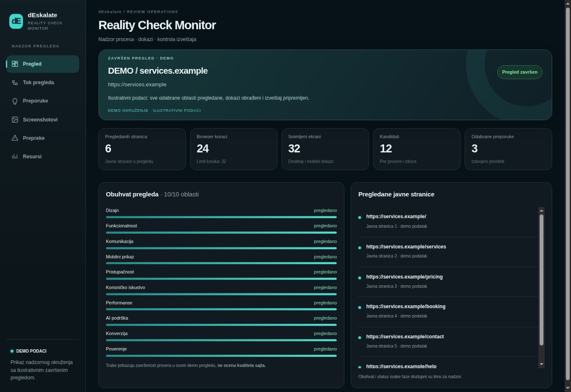Click the Korisničko iskustvo coverage label

coord(125,287)
